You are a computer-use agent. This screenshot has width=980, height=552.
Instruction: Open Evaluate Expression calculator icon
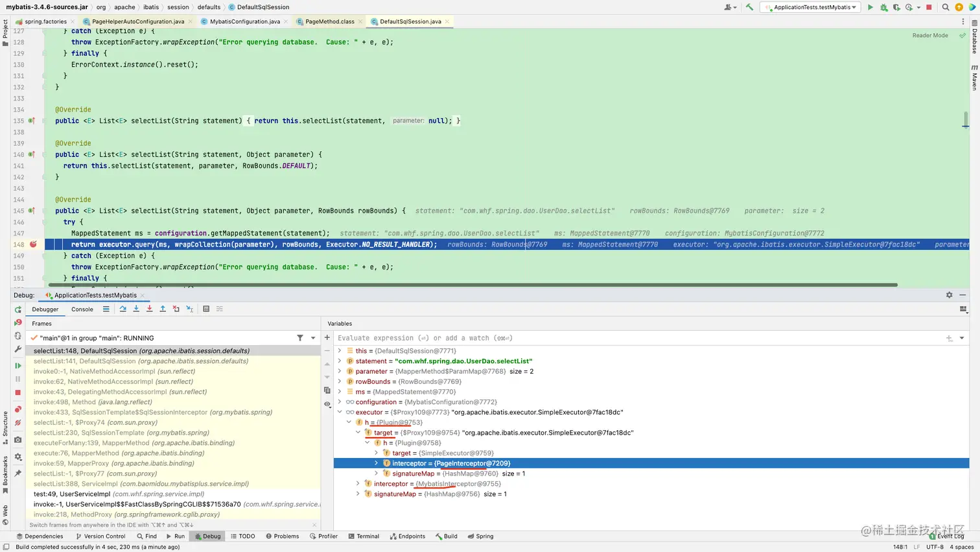point(206,309)
